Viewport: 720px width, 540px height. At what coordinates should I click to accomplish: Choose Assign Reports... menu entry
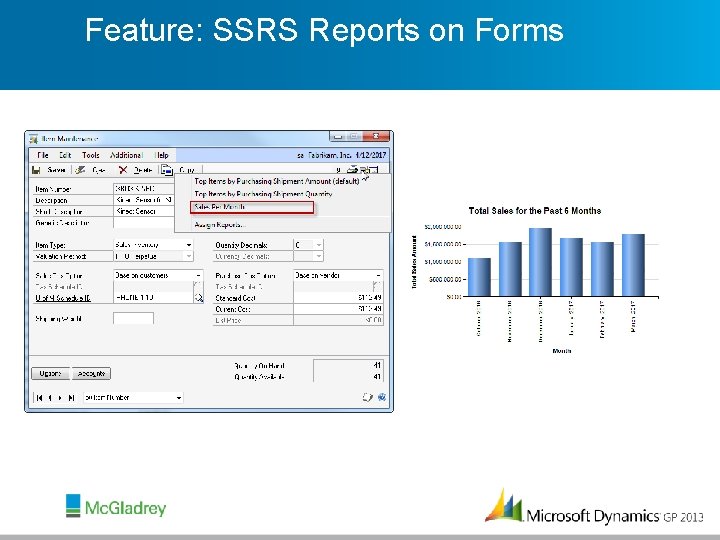(x=220, y=225)
